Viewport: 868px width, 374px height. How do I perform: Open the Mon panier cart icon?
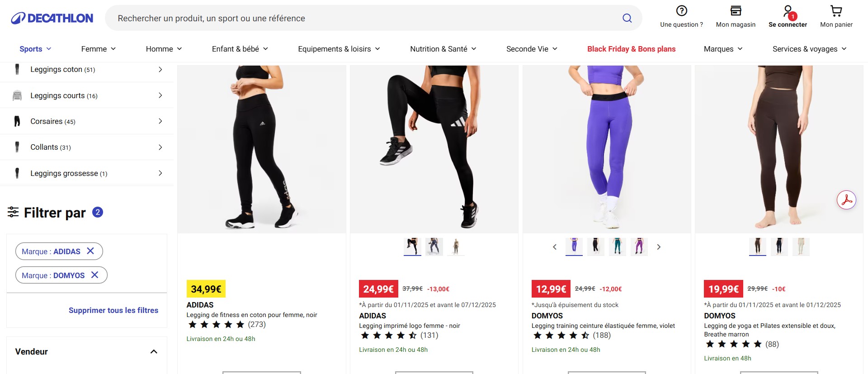836,11
